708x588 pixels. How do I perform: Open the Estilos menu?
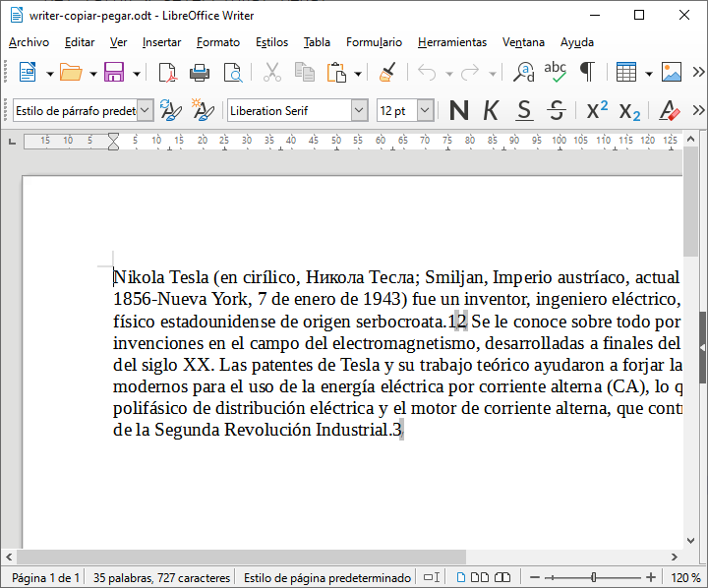point(271,42)
